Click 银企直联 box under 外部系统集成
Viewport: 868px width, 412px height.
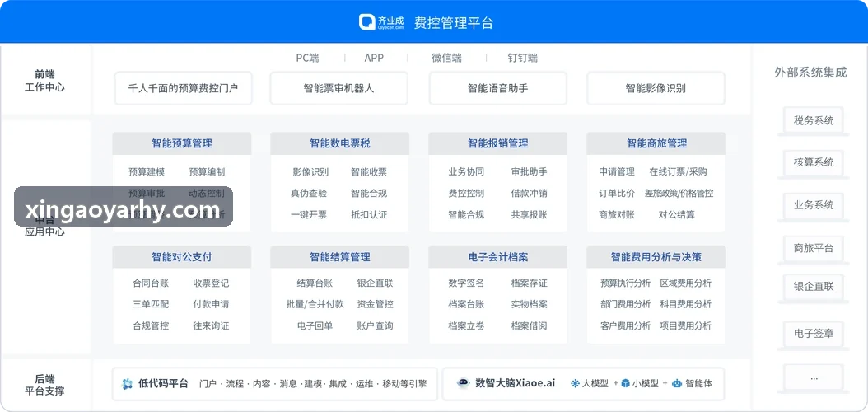tap(813, 287)
